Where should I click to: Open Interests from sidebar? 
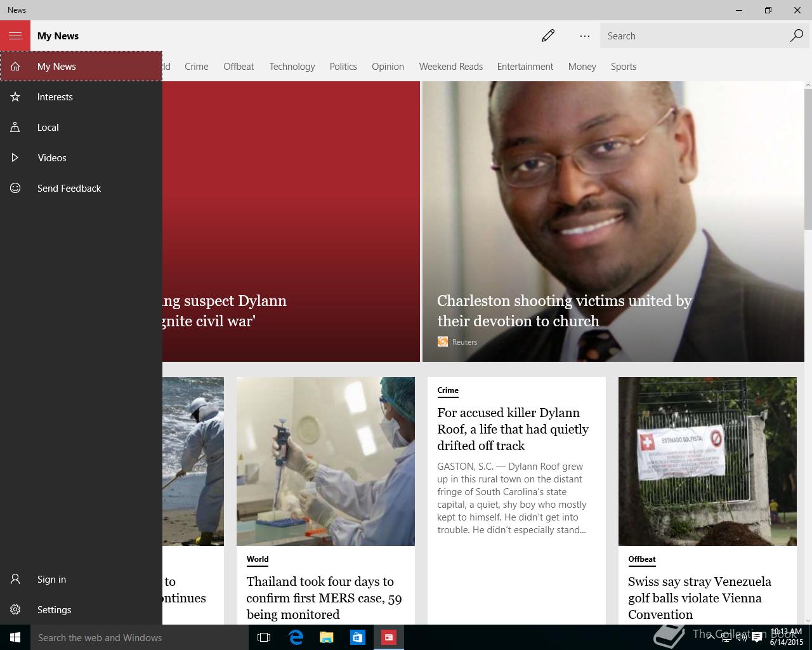[81, 96]
